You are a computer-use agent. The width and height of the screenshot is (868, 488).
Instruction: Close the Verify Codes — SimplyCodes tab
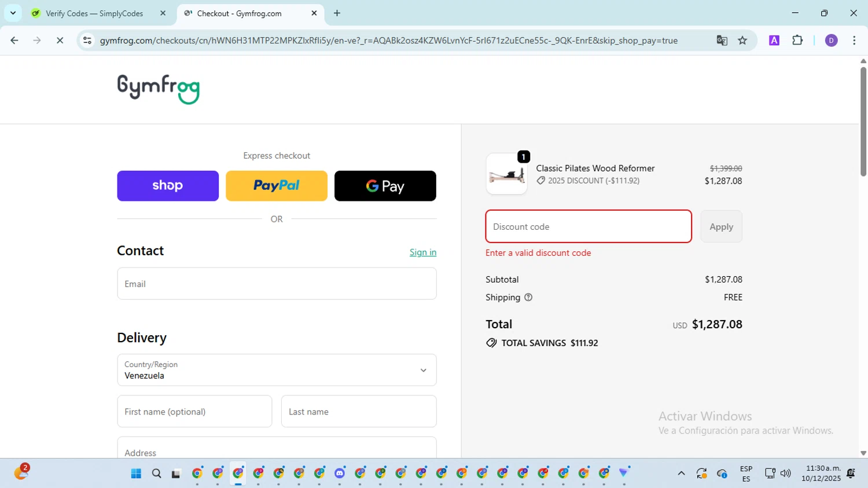click(x=163, y=13)
